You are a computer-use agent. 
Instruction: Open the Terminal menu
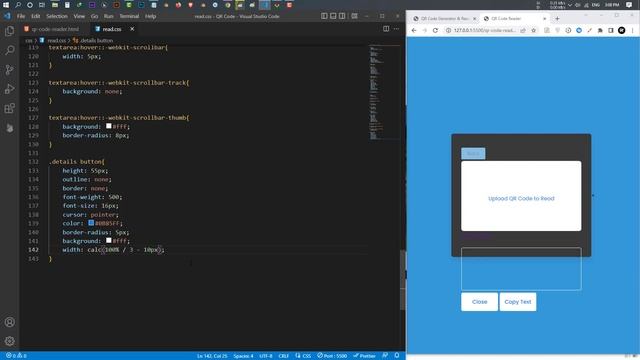click(x=129, y=16)
